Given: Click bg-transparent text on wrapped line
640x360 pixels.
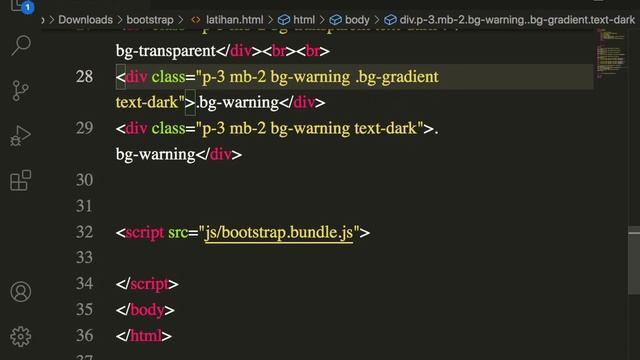Looking at the screenshot, I should pyautogui.click(x=166, y=51).
